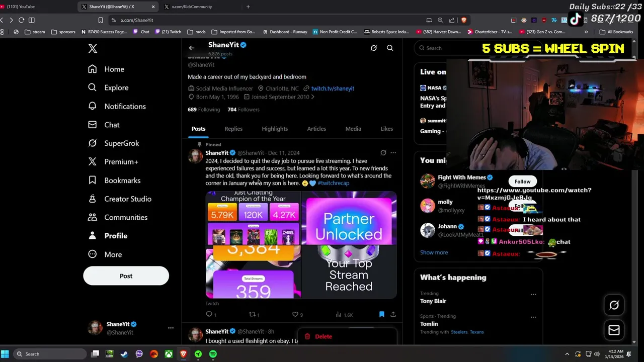Open the floating Grok button
This screenshot has height=362, width=644.
(x=614, y=305)
